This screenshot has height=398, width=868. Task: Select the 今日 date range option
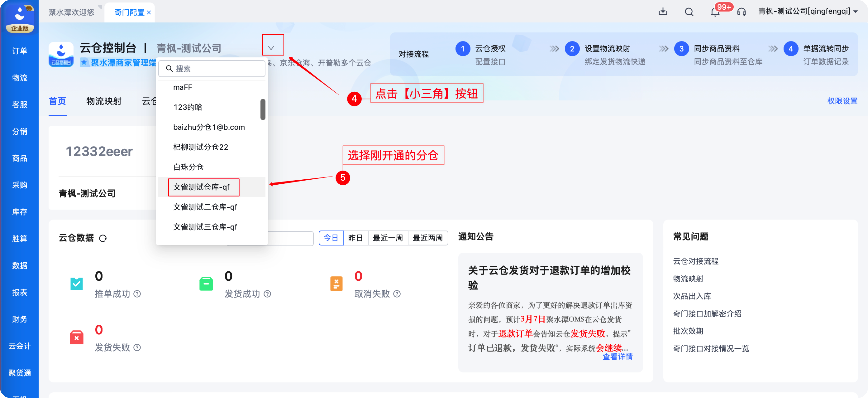coord(331,238)
